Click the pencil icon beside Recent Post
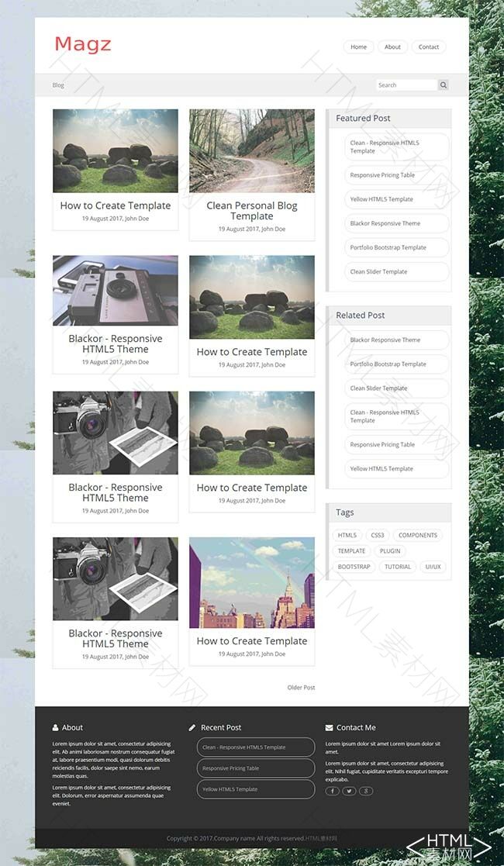The height and width of the screenshot is (866, 504). pyautogui.click(x=192, y=728)
